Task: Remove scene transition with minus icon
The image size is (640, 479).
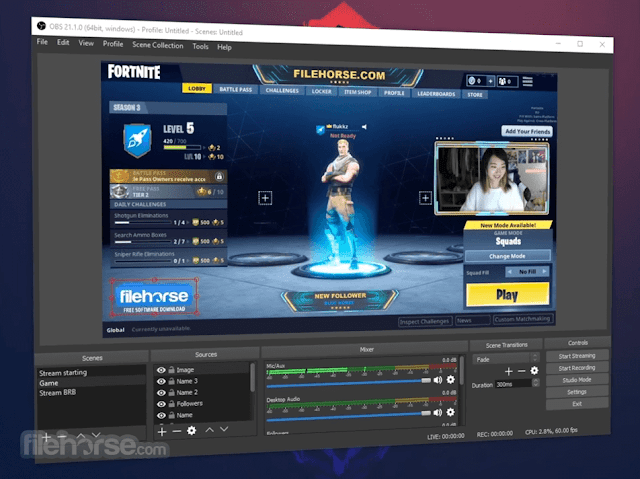Action: click(x=522, y=371)
